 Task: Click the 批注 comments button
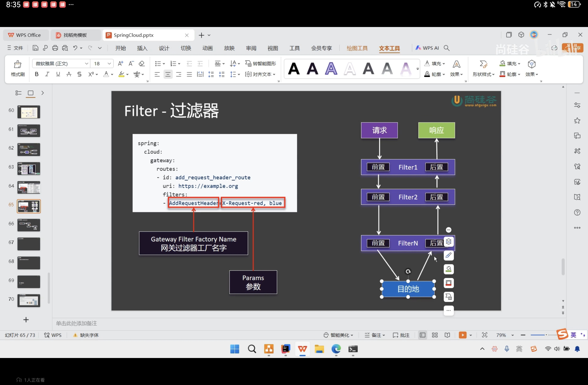[401, 335]
